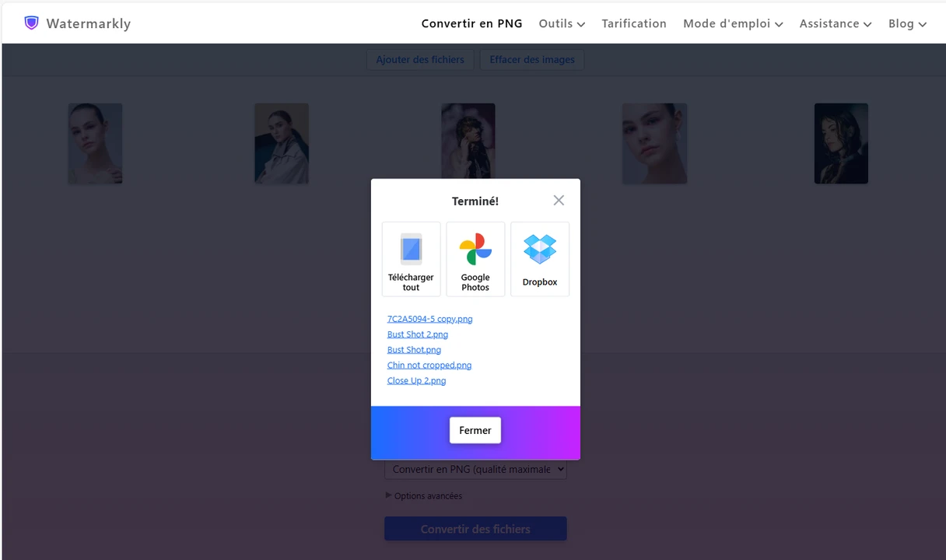The height and width of the screenshot is (560, 946).
Task: Download Bust Shot 2.png file
Action: [x=418, y=334]
